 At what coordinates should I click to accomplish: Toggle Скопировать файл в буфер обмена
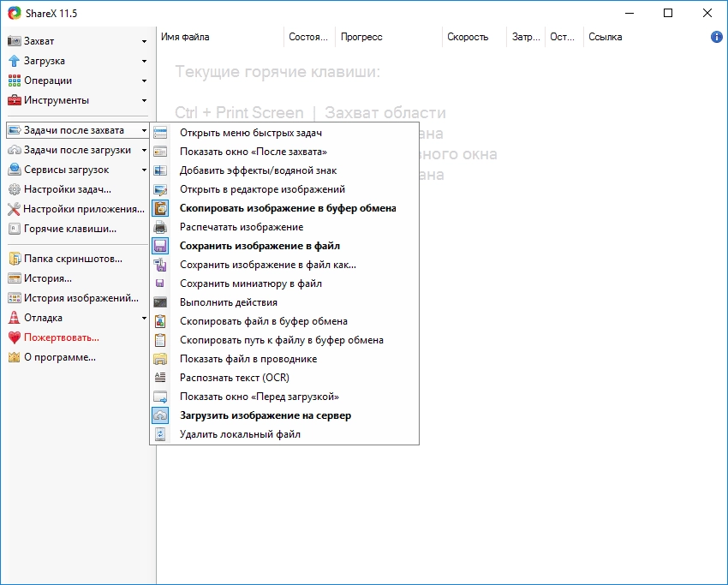click(x=284, y=321)
